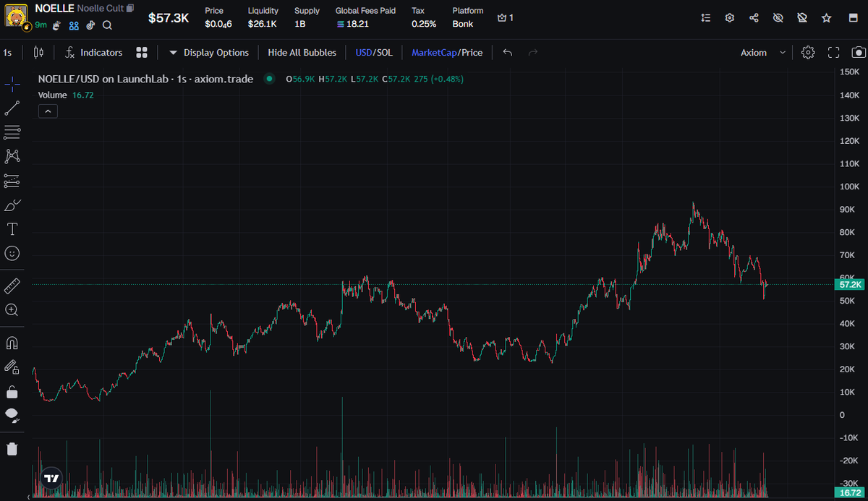
Task: Search token with magnifier icon
Action: coord(107,25)
